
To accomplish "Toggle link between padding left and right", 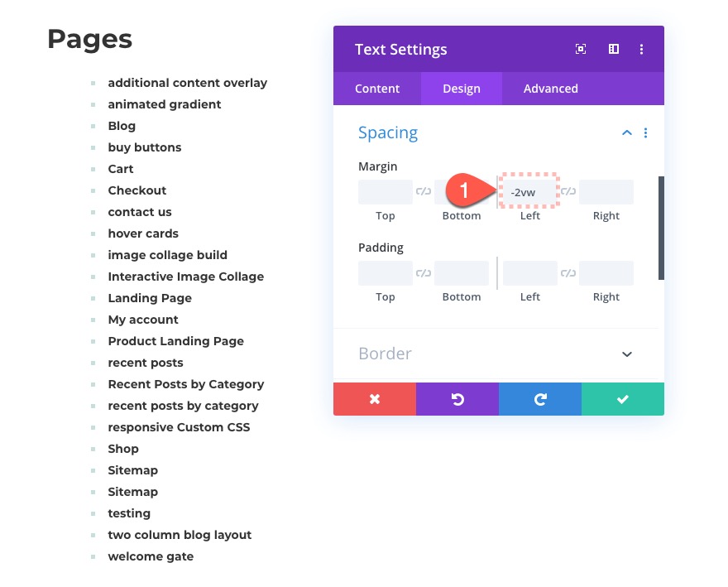I will (568, 273).
